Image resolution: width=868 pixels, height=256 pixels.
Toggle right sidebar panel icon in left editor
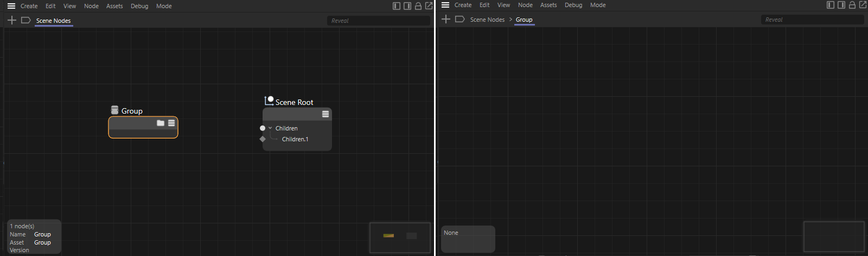pyautogui.click(x=407, y=6)
